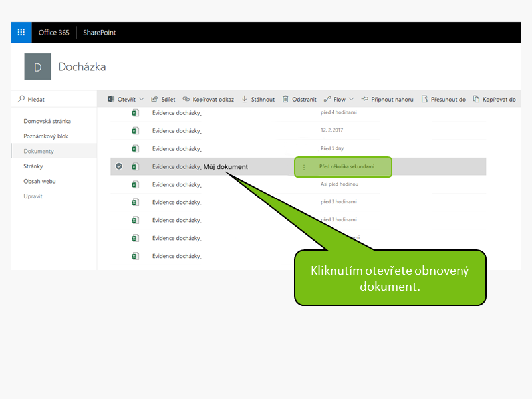Image resolution: width=532 pixels, height=399 pixels.
Task: Uncheck the selected Můj dokument row checkmark
Action: (x=119, y=166)
